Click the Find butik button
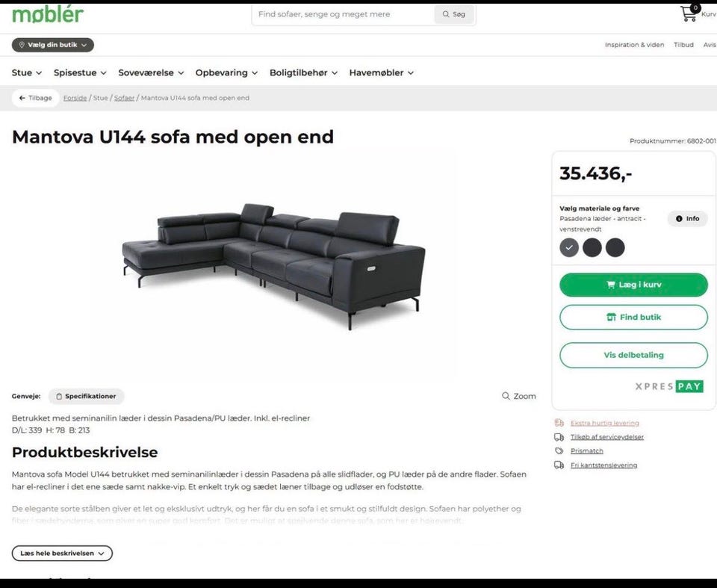 pyautogui.click(x=633, y=317)
